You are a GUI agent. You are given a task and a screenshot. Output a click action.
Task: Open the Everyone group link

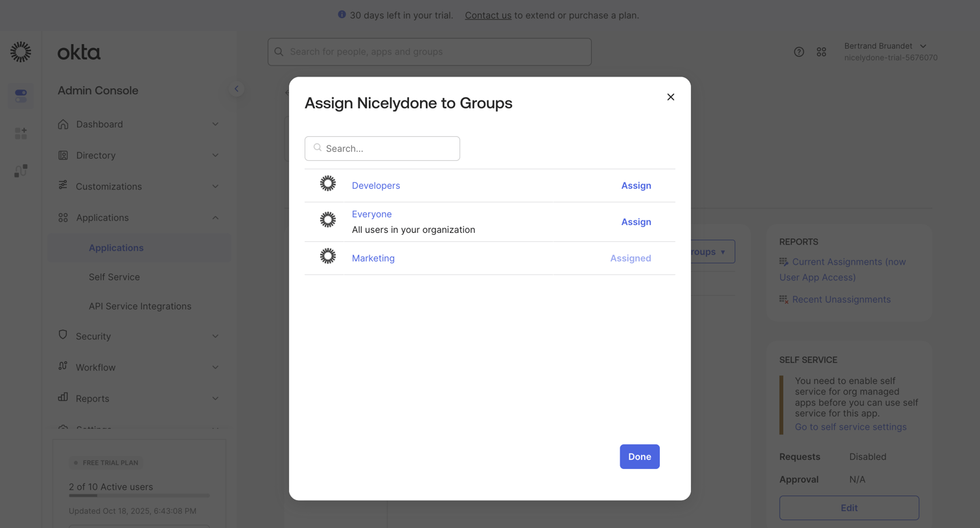(371, 214)
